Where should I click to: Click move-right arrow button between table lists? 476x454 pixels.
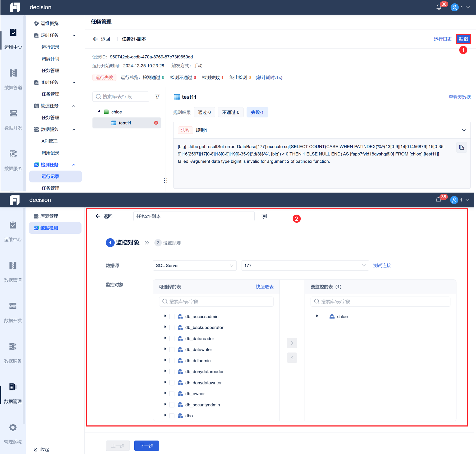[292, 343]
